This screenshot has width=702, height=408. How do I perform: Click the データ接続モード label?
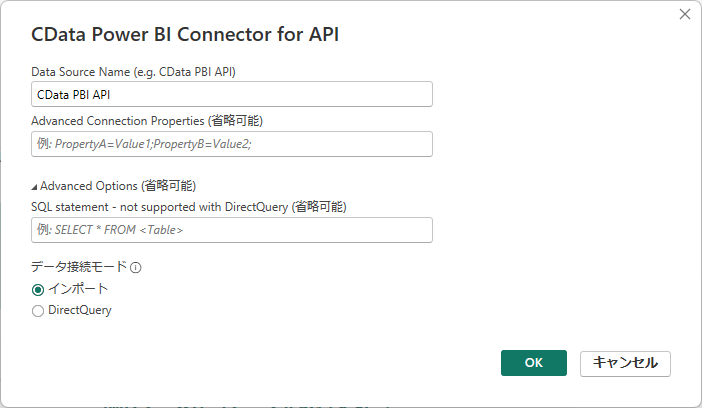[x=79, y=267]
